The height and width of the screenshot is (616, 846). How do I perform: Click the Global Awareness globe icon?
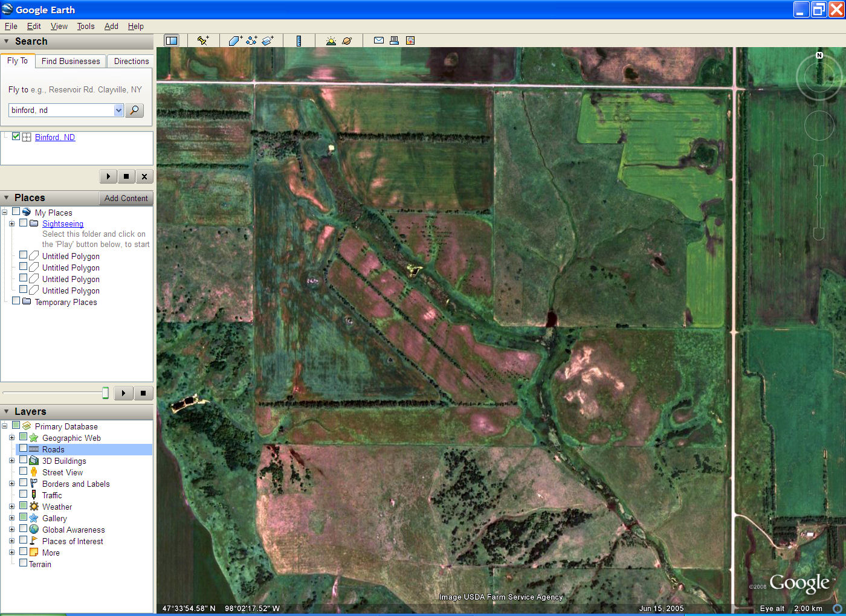coord(34,530)
